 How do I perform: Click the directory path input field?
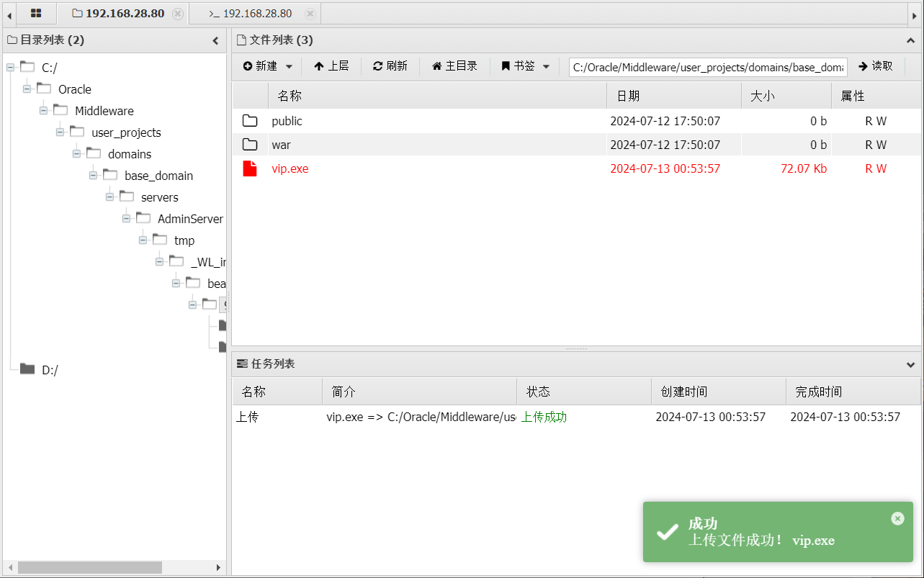click(707, 67)
